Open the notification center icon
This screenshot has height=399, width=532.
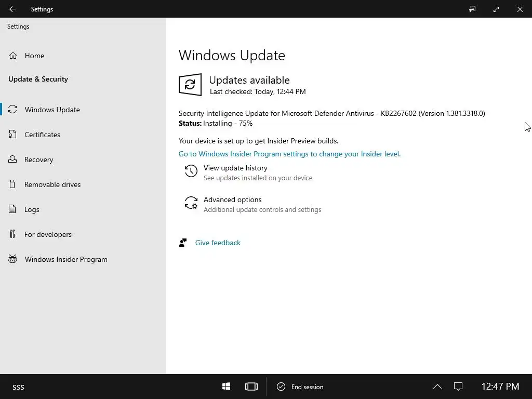point(458,387)
